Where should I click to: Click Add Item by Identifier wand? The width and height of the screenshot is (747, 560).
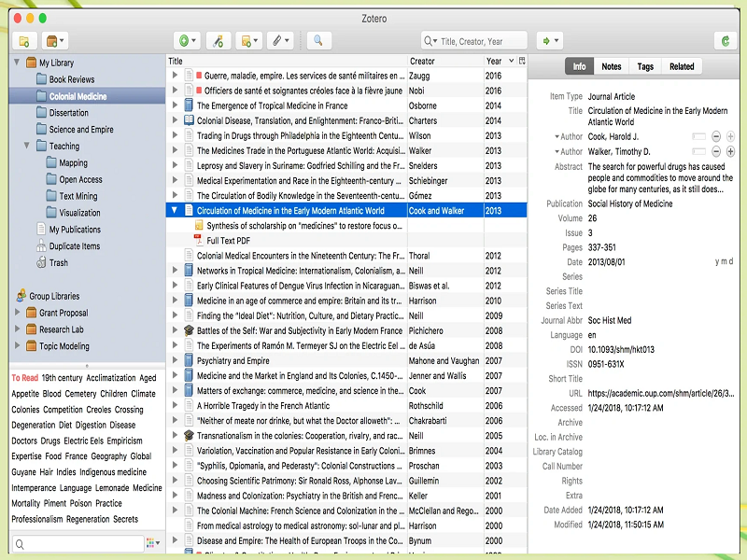[x=218, y=41]
